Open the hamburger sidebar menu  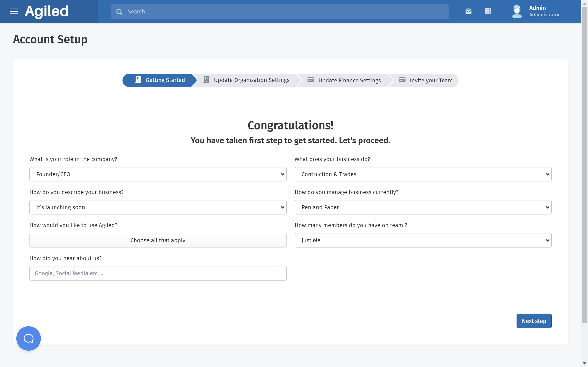(x=14, y=11)
